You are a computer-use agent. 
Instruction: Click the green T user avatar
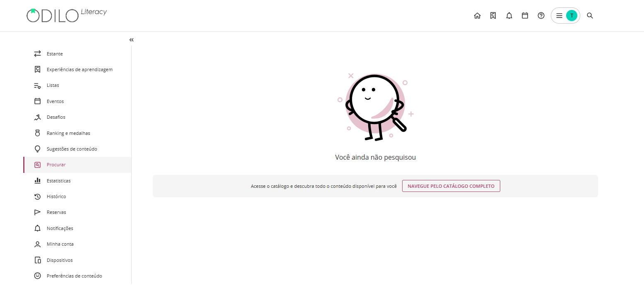(x=572, y=16)
